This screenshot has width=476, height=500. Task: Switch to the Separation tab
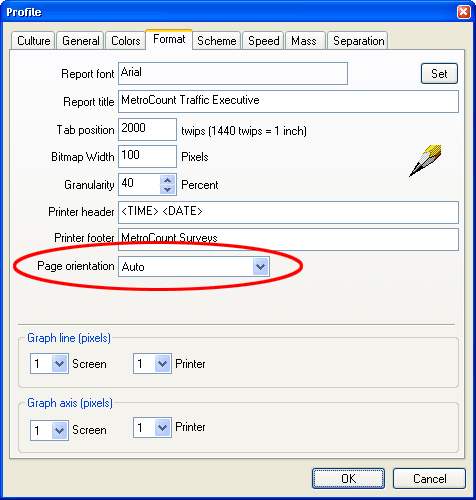358,41
